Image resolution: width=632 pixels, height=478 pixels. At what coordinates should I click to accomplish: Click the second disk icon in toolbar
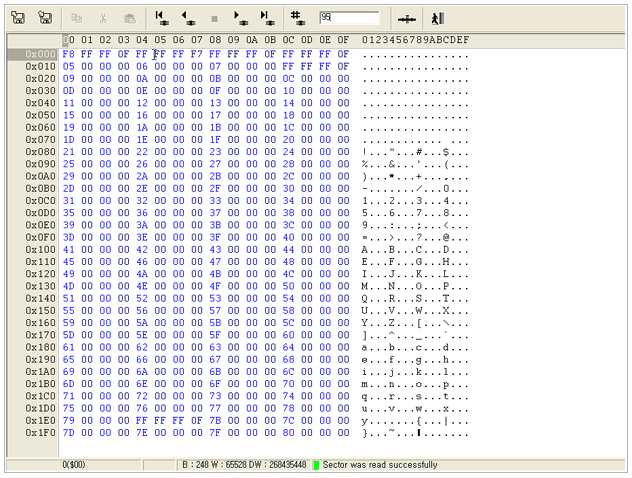[x=44, y=18]
